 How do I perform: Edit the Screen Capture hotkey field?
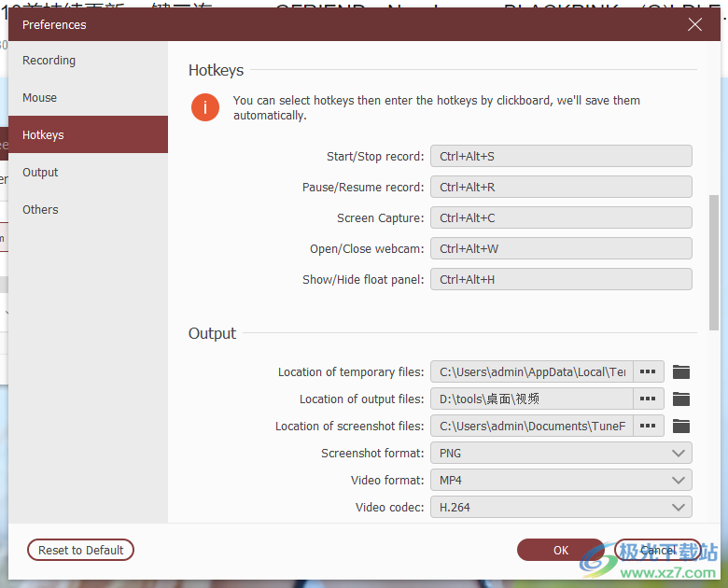[561, 217]
